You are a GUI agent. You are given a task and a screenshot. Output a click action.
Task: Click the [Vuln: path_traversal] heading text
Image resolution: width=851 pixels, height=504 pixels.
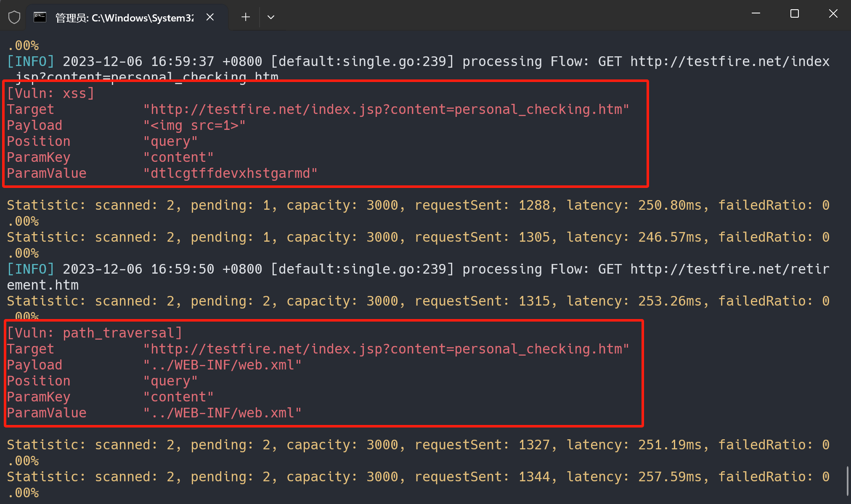click(95, 333)
